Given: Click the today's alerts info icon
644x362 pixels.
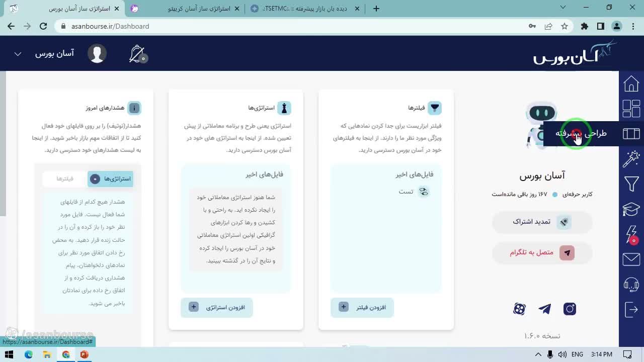Looking at the screenshot, I should pyautogui.click(x=134, y=108).
